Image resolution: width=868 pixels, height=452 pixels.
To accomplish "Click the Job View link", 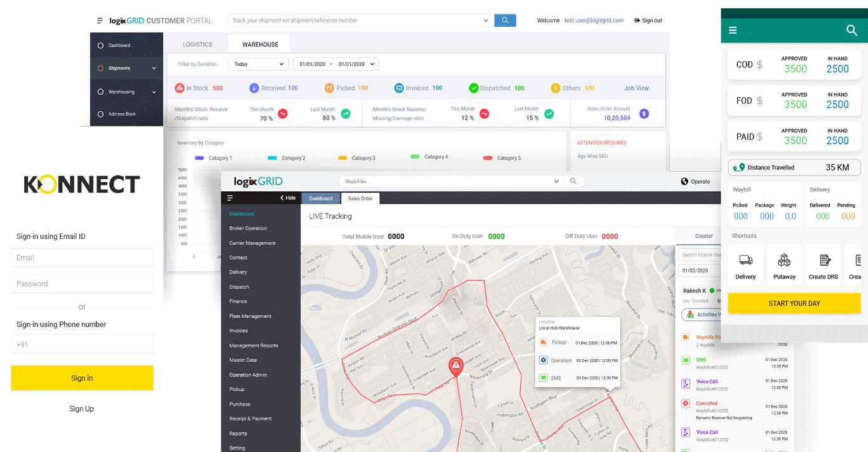I will (x=636, y=88).
